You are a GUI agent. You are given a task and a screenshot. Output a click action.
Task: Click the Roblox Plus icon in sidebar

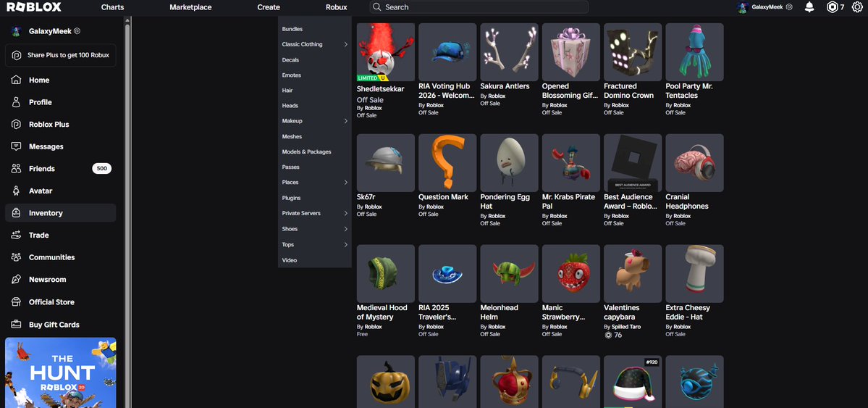click(x=16, y=124)
